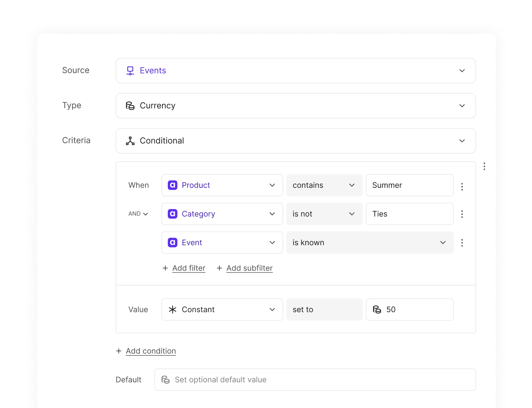Click the three-dot menu on Product filter row
532x408 pixels.
[462, 186]
